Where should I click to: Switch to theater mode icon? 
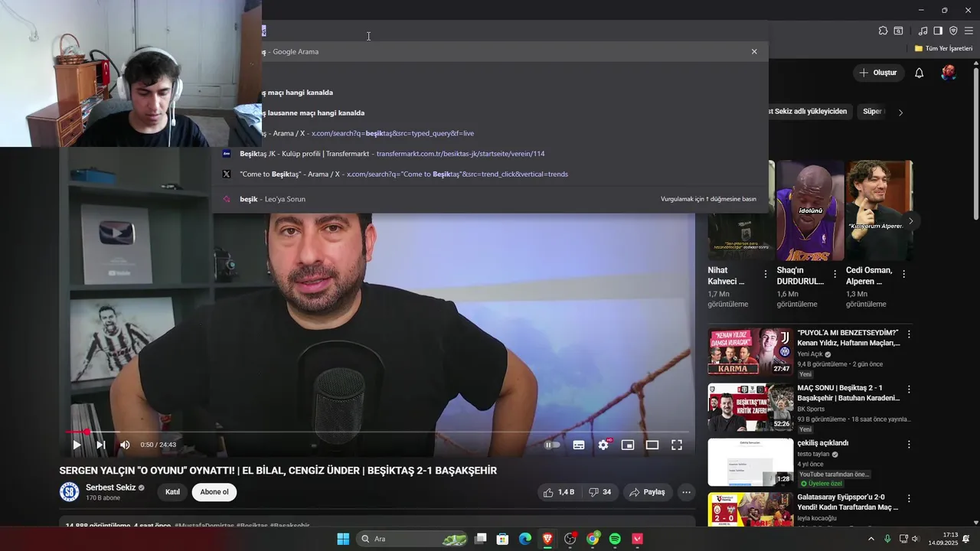coord(652,445)
